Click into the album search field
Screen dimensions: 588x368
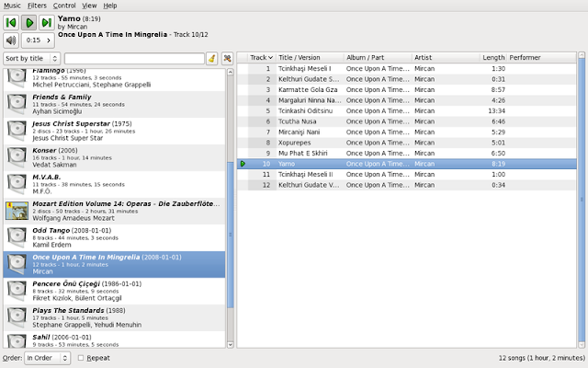coord(134,59)
